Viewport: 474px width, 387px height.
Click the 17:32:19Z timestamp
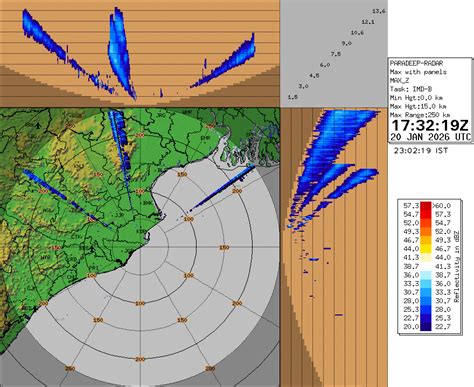point(430,126)
